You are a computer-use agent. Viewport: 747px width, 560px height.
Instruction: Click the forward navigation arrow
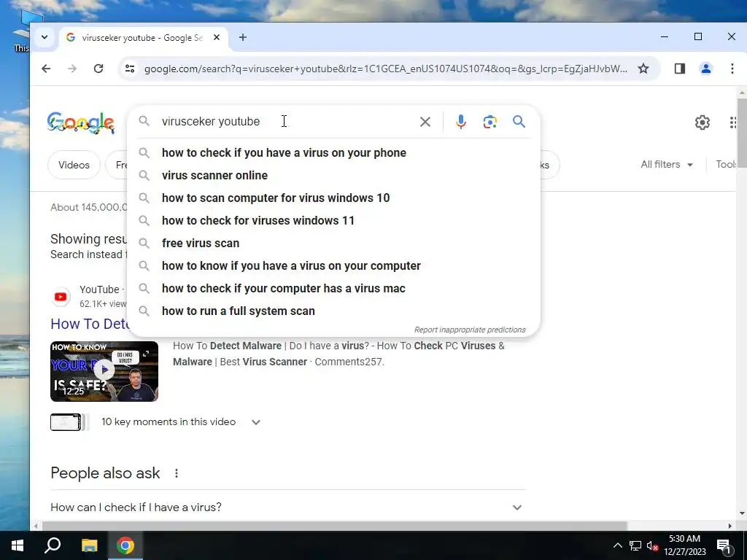72,69
